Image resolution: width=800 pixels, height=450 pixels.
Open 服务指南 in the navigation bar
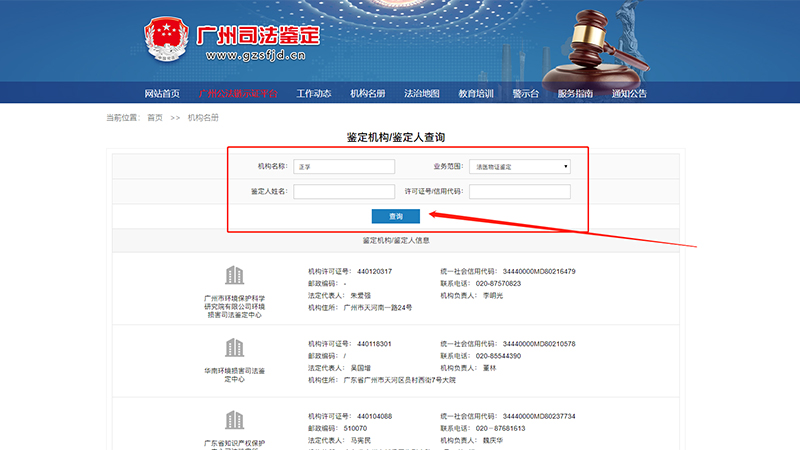tap(575, 94)
